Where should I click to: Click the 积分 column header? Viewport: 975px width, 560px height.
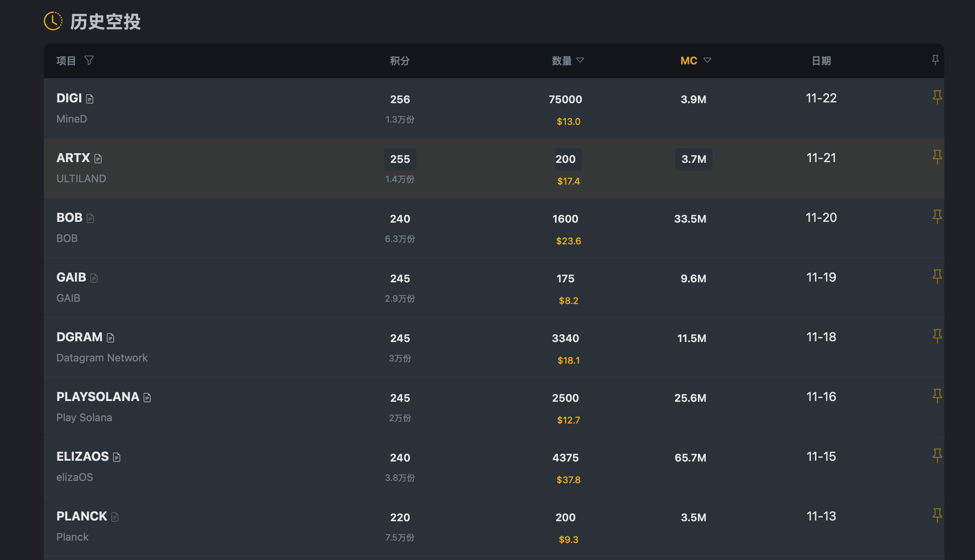(x=400, y=61)
